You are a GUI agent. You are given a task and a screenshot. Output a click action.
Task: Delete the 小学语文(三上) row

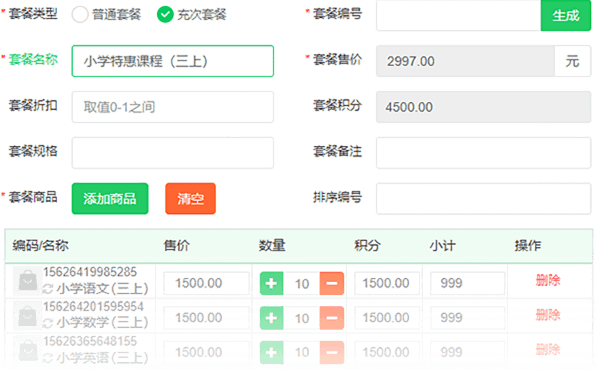tap(548, 281)
